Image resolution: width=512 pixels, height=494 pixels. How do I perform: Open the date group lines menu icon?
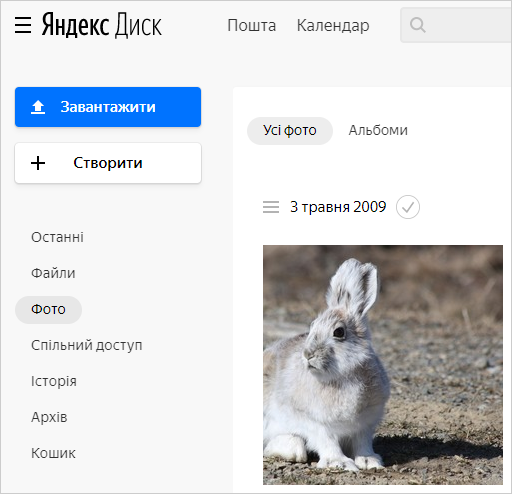[271, 207]
